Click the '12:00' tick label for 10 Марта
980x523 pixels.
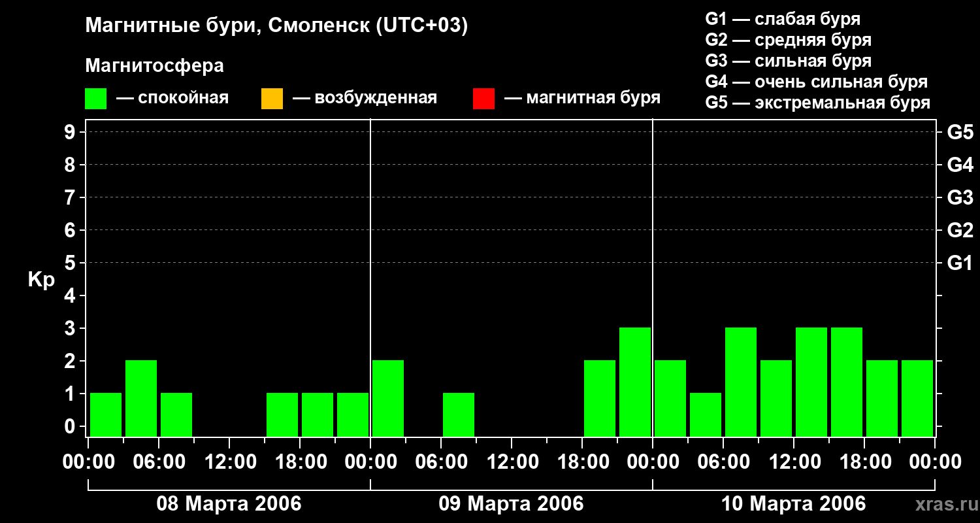pos(794,462)
